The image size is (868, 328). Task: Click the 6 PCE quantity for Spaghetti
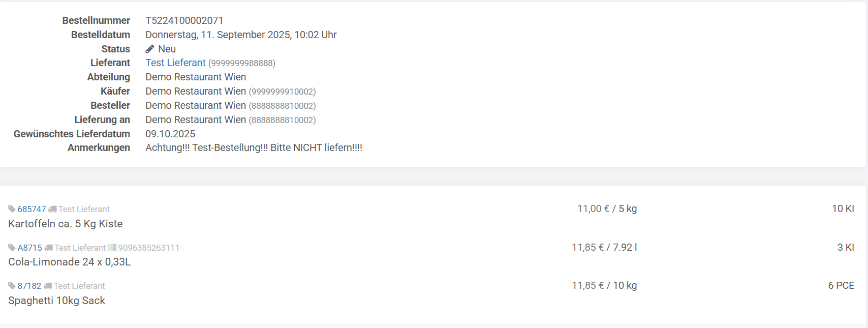click(x=841, y=285)
